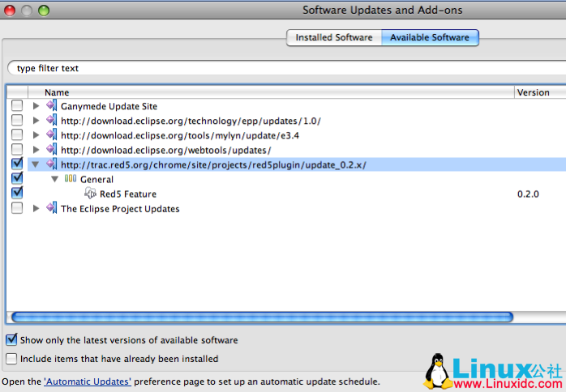Click the Version column header

pyautogui.click(x=540, y=92)
